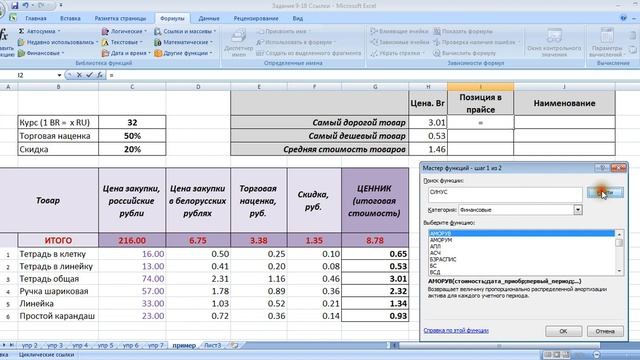640x360 pixels.
Task: Click the Найти button in function wizard
Action: pos(605,192)
